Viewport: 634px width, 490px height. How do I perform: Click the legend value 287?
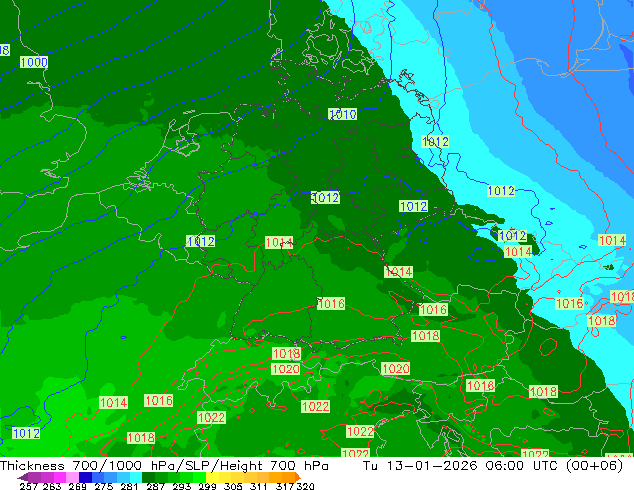(x=155, y=486)
